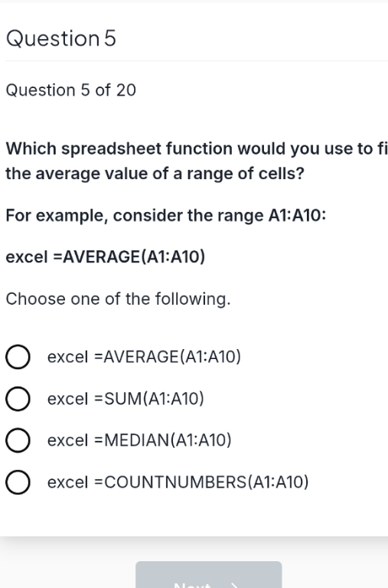Select the SUM(A1:A10) radio button
Image resolution: width=388 pixels, height=588 pixels.
[x=18, y=399]
